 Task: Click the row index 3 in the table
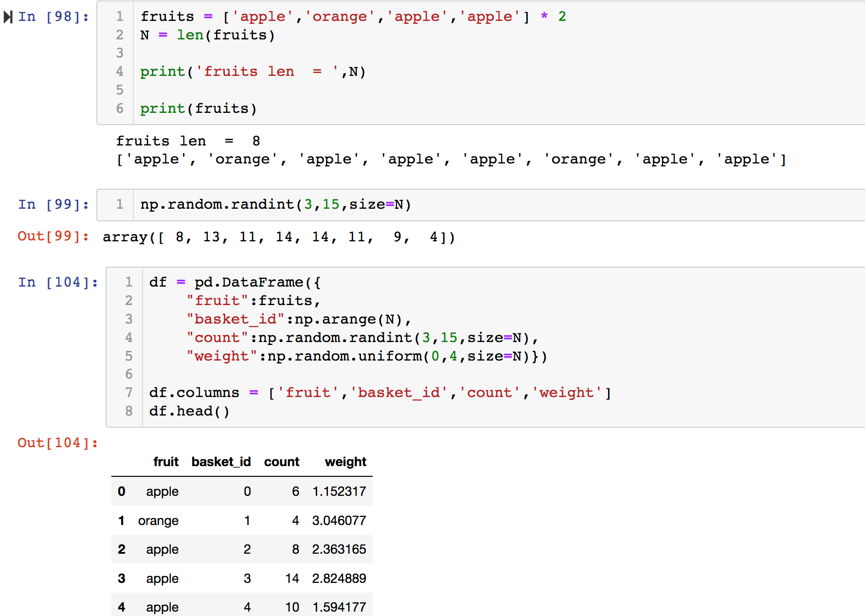(122, 579)
